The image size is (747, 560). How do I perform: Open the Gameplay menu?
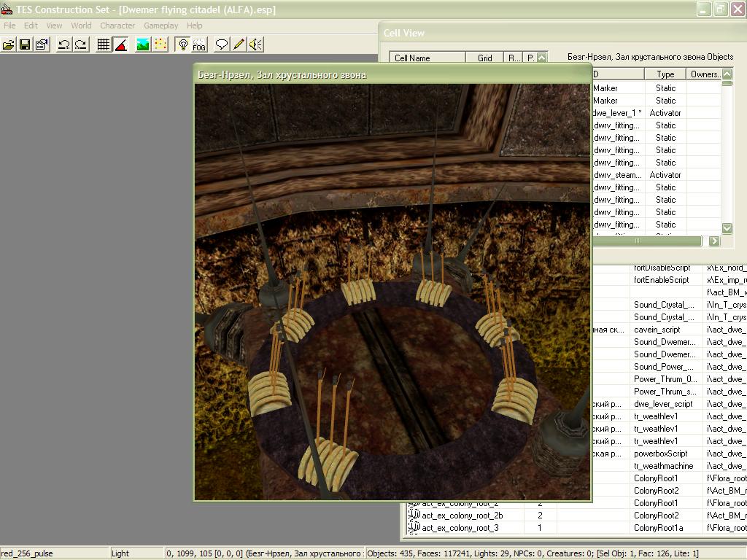pyautogui.click(x=161, y=26)
